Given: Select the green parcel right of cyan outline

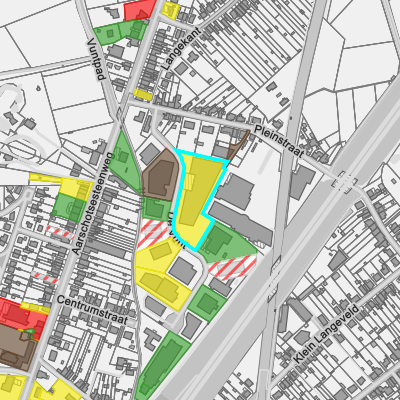Looking at the screenshot, I should pyautogui.click(x=227, y=243).
